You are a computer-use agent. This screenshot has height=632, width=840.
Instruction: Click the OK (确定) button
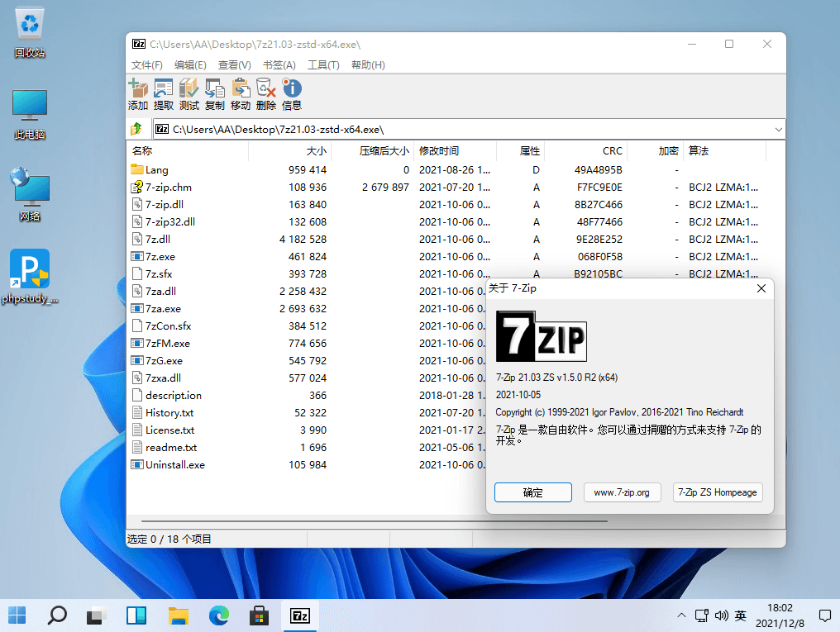pyautogui.click(x=533, y=492)
